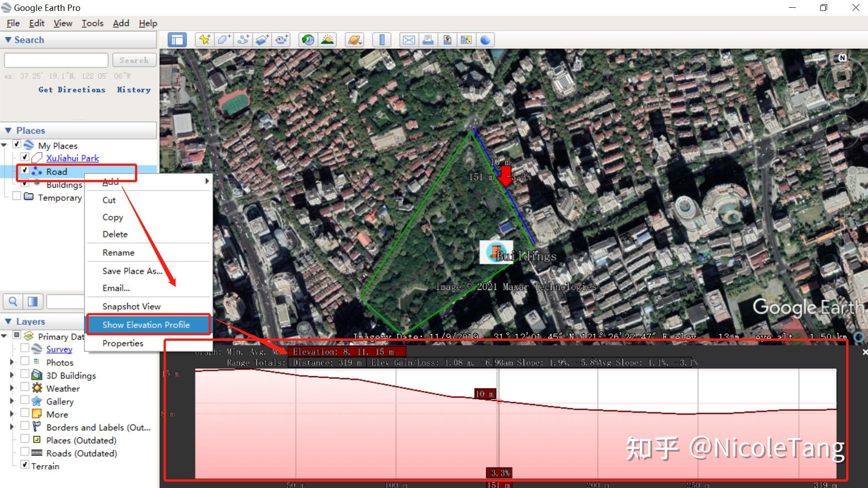This screenshot has width=868, height=488.
Task: Add an image overlay
Action: tap(262, 40)
